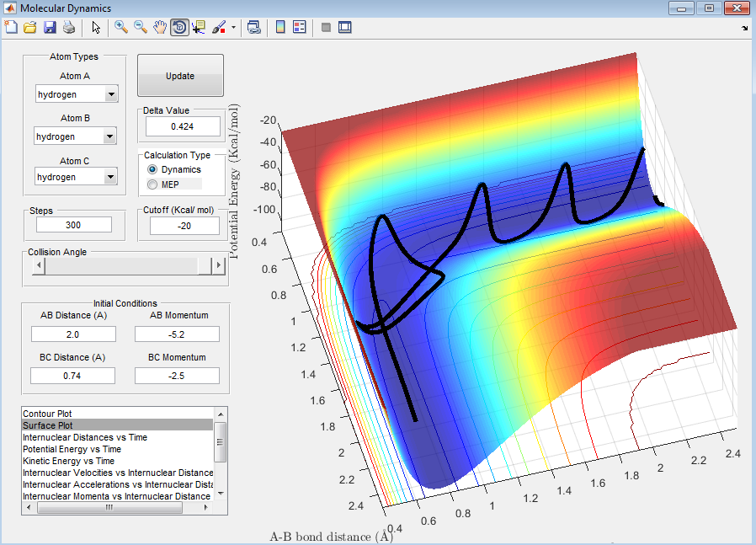This screenshot has height=545, width=756.
Task: Open the Atom A dropdown
Action: pyautogui.click(x=77, y=94)
